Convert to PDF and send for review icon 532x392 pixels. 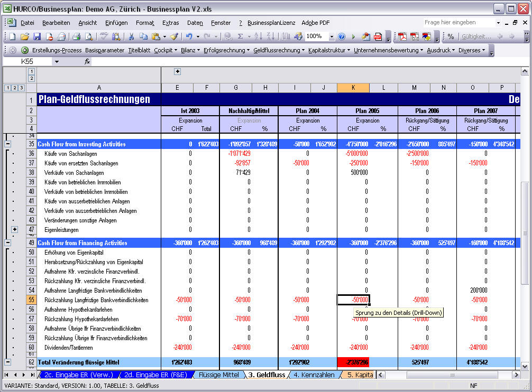click(426, 36)
